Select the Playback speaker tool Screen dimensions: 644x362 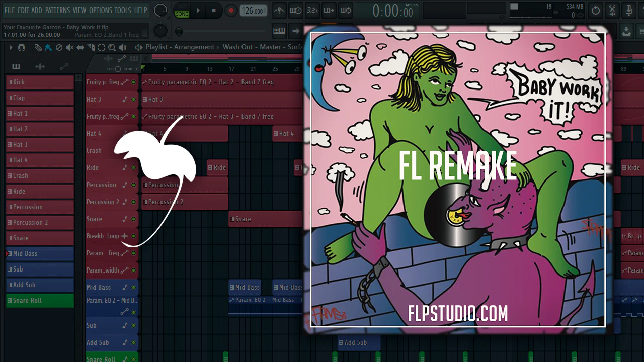click(x=122, y=47)
